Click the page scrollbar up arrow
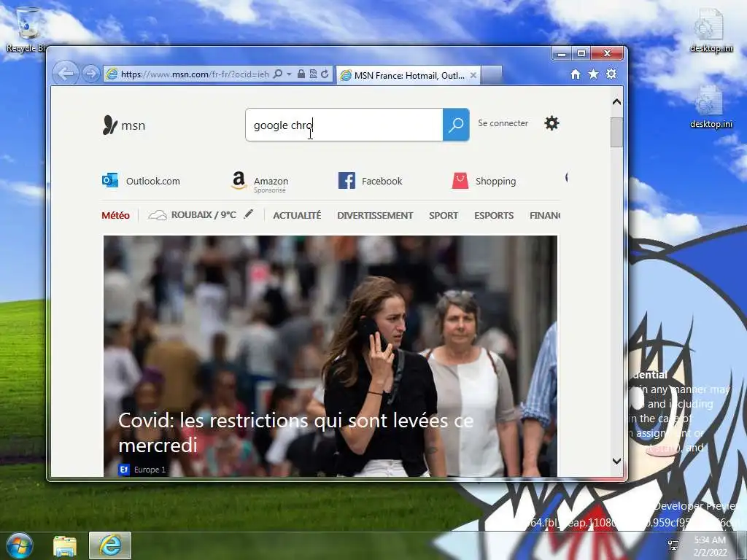The height and width of the screenshot is (560, 747). coord(616,102)
